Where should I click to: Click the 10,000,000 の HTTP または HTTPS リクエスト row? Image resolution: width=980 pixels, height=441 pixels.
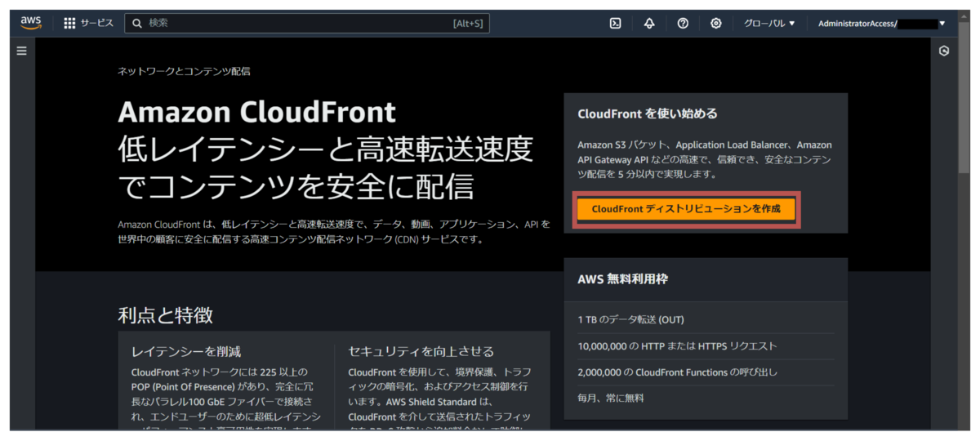706,346
